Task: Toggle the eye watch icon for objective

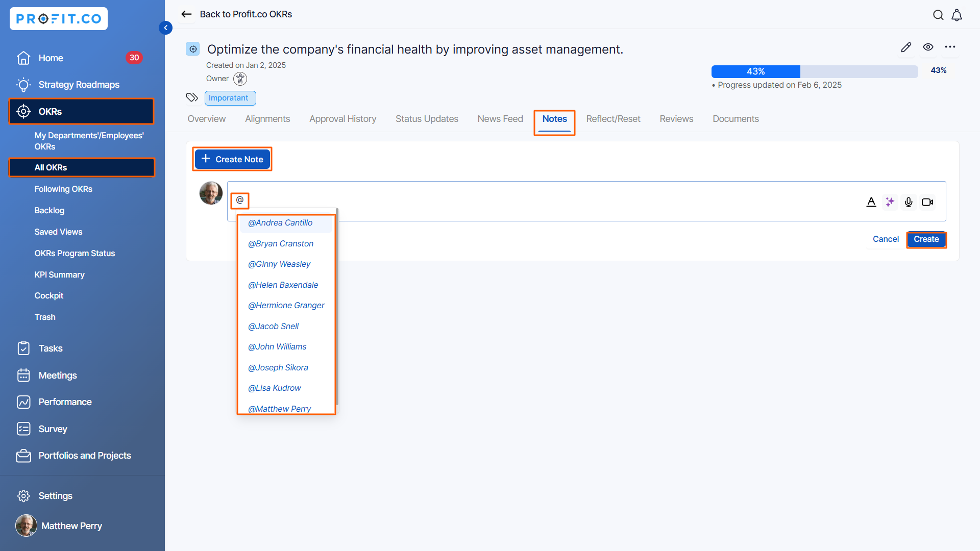Action: coord(928,47)
